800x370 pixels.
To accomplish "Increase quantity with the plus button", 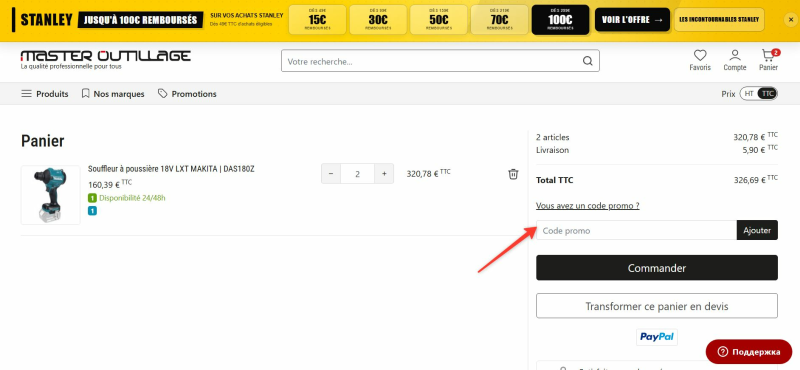I will click(384, 174).
